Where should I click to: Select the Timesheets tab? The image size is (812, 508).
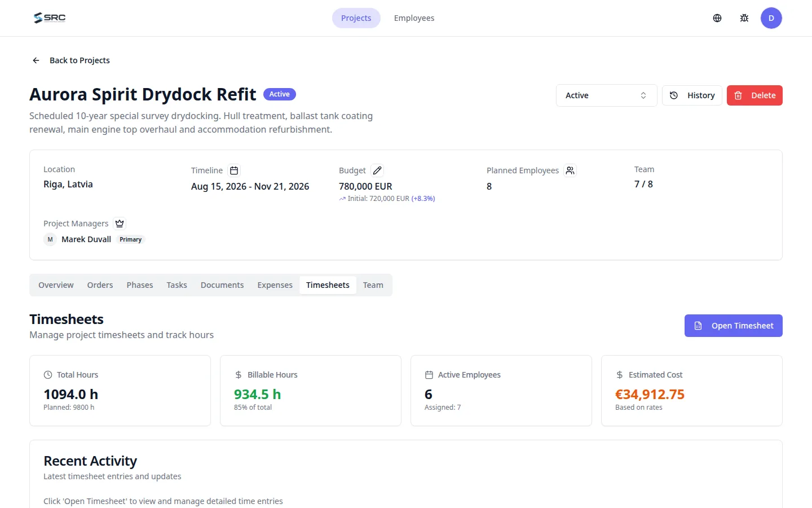tap(328, 285)
